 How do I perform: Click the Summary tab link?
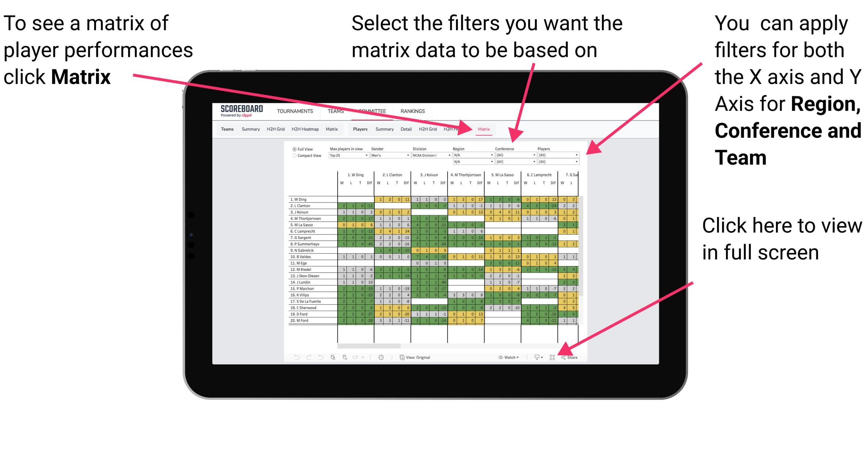click(x=249, y=131)
